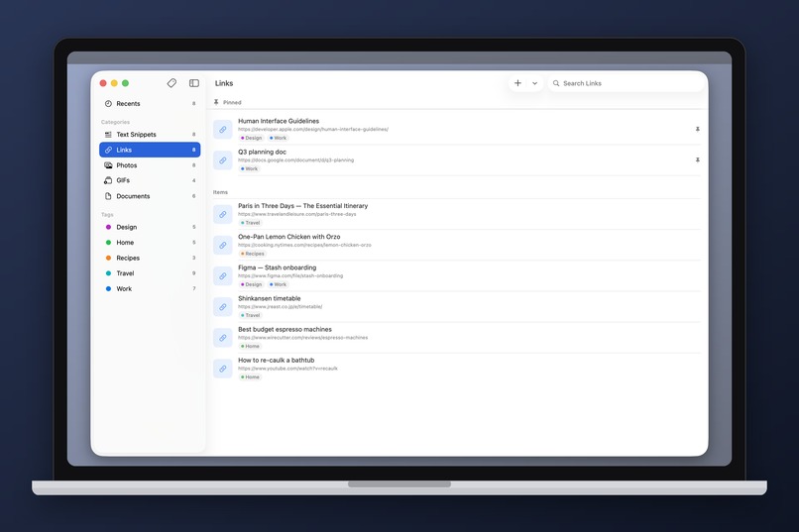This screenshot has height=532, width=799.
Task: Click the wirecutter.com URL text
Action: [302, 338]
